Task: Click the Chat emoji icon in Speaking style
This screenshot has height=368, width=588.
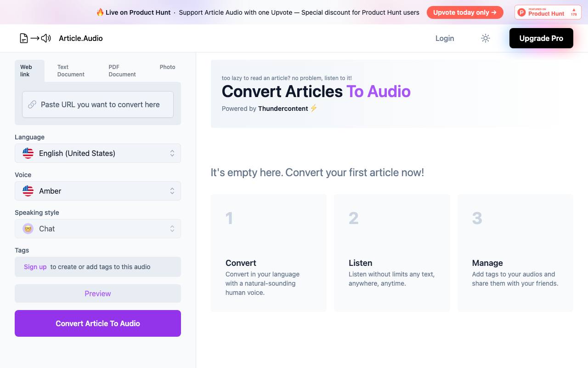Action: [x=28, y=229]
